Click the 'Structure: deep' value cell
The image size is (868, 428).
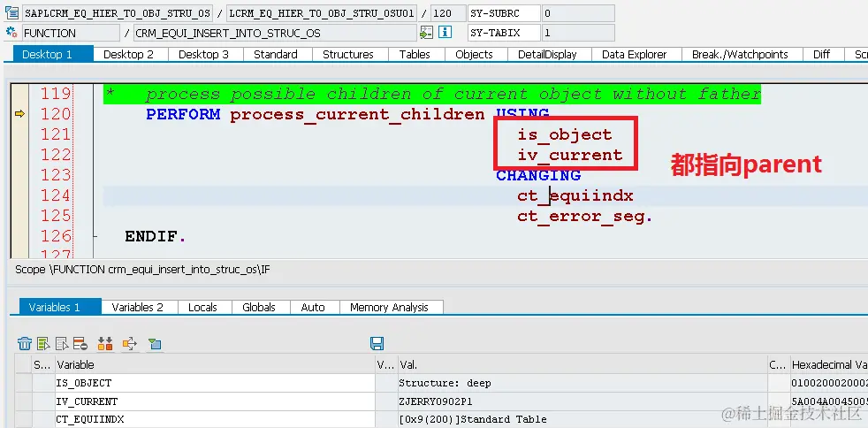582,383
